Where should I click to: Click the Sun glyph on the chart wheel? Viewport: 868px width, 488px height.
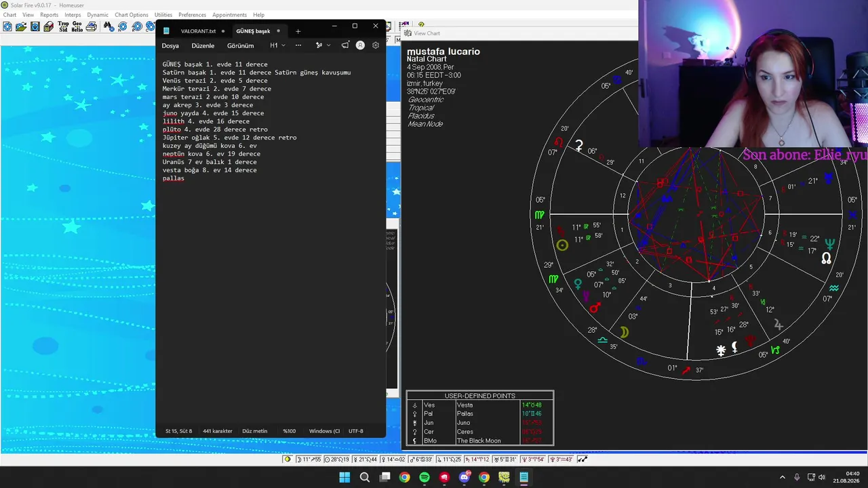tap(562, 245)
